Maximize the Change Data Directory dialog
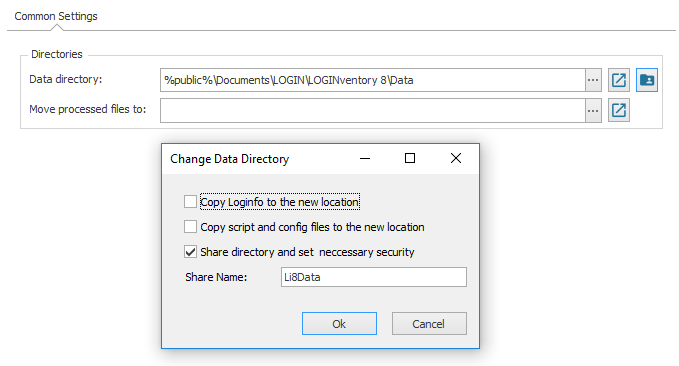The height and width of the screenshot is (366, 679). click(410, 159)
